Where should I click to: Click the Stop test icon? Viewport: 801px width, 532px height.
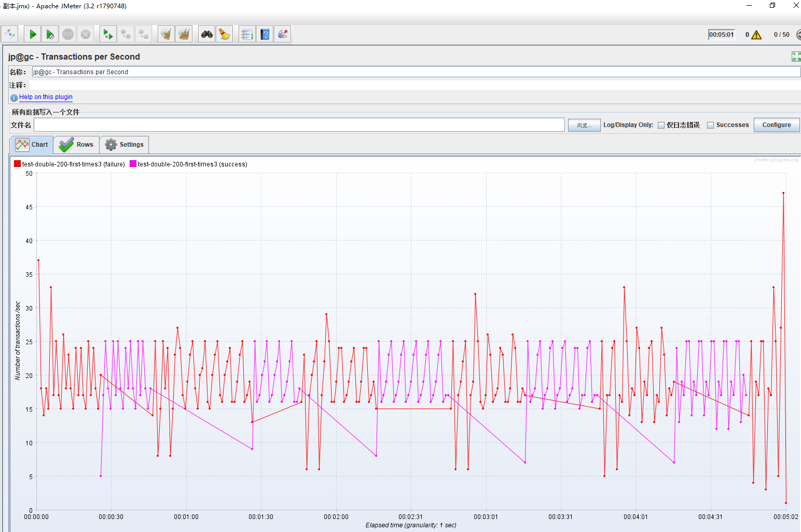pyautogui.click(x=68, y=34)
